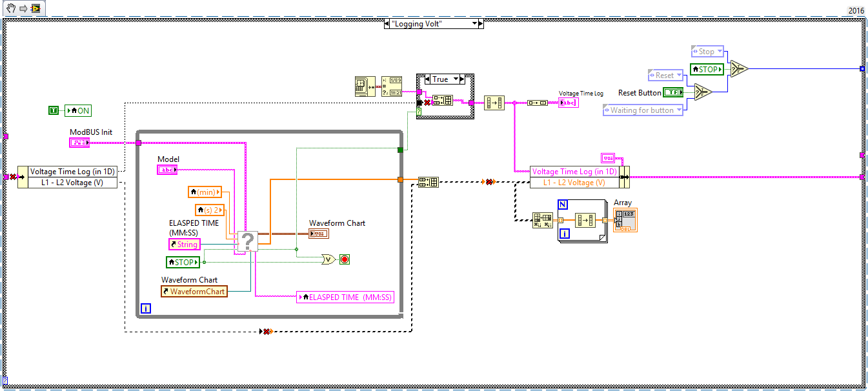Click the loop index i terminal in For Loop
This screenshot has height=391, width=868.
(x=564, y=234)
